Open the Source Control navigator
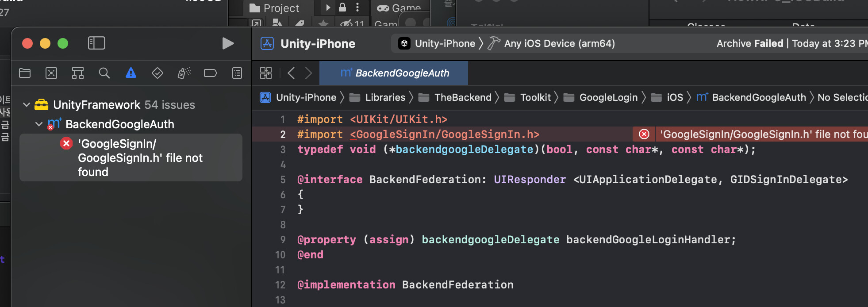The image size is (868, 307). [x=51, y=73]
